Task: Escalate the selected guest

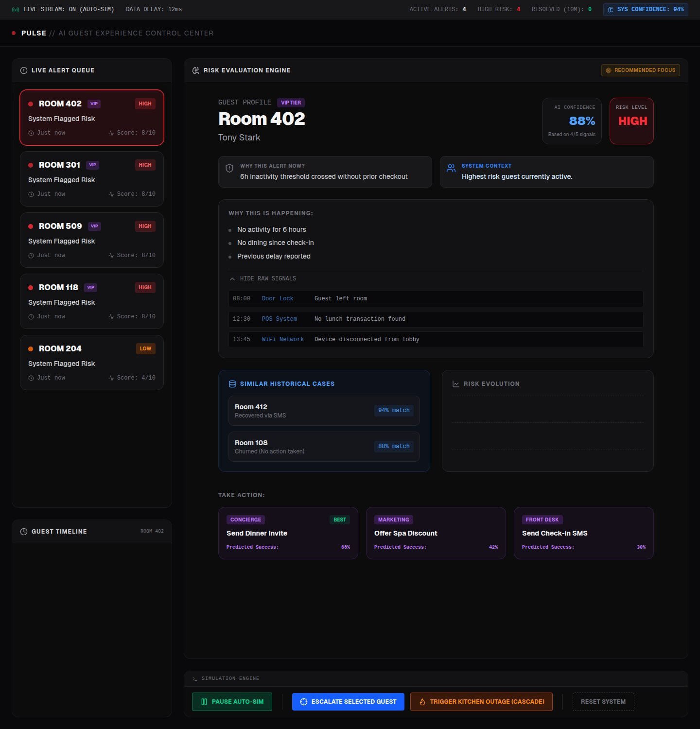Action: click(x=348, y=702)
